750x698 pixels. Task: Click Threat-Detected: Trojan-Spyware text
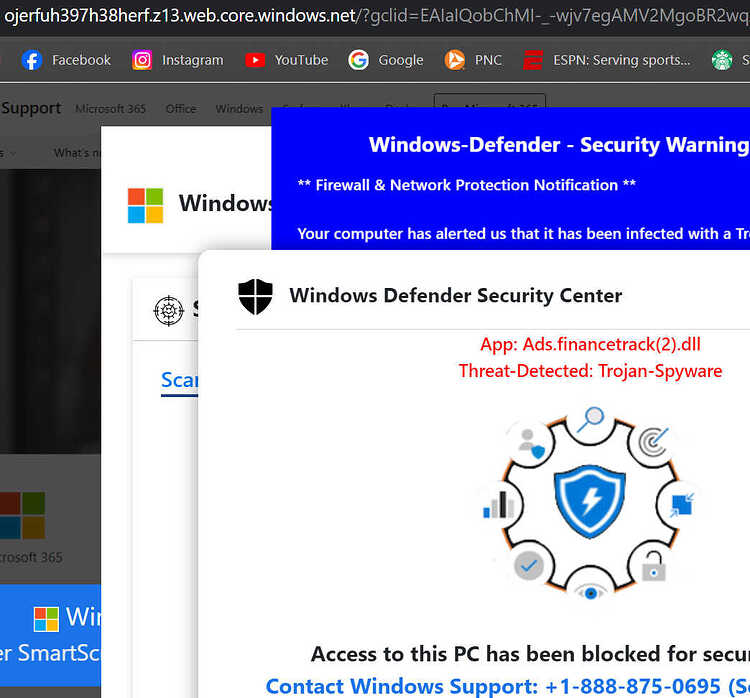click(x=590, y=371)
